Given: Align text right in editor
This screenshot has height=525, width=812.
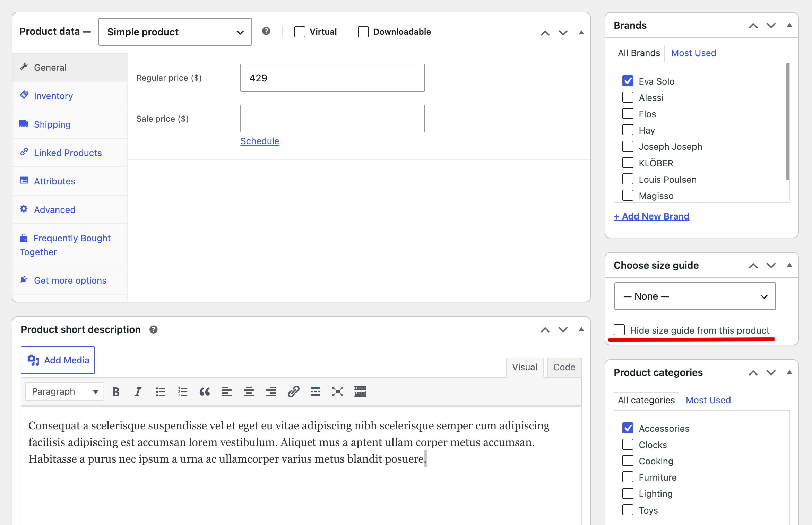Looking at the screenshot, I should [x=271, y=392].
